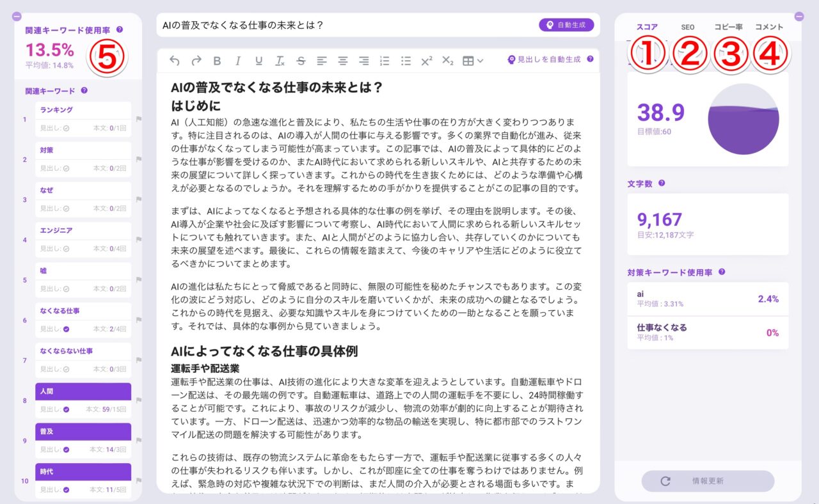The width and height of the screenshot is (819, 504).
Task: Insert a numbered list
Action: pyautogui.click(x=385, y=61)
